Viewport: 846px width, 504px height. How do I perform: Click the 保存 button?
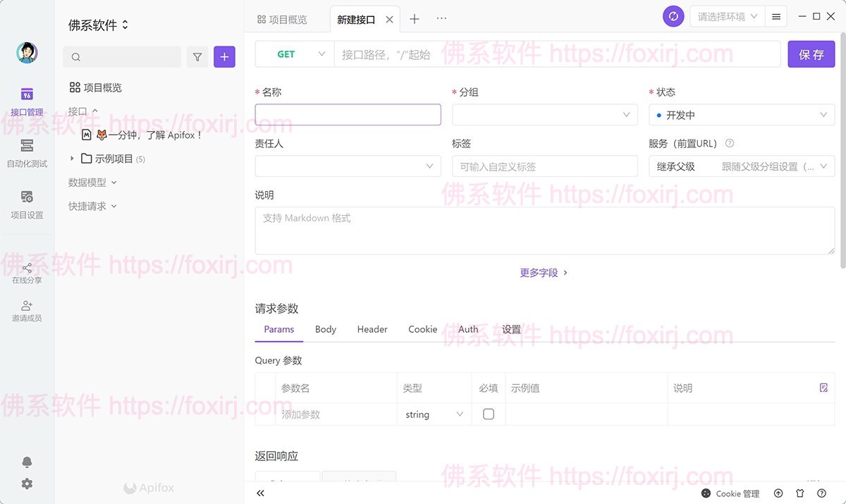[811, 54]
